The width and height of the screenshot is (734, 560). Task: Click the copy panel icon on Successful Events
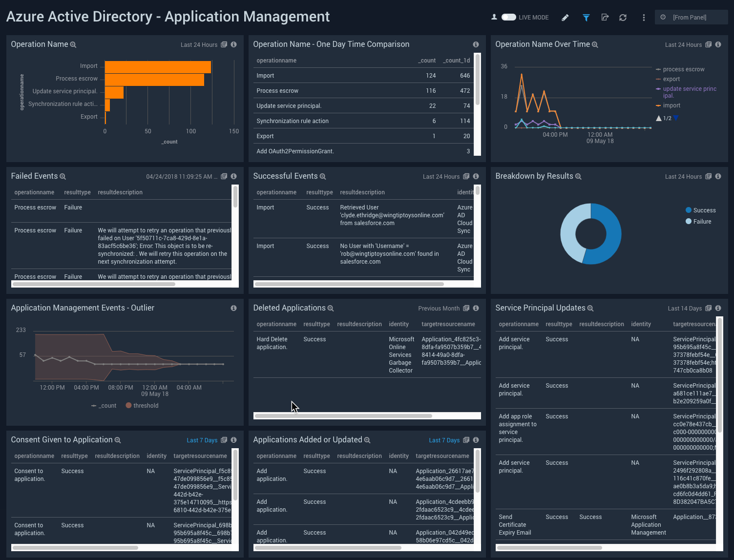coord(466,176)
